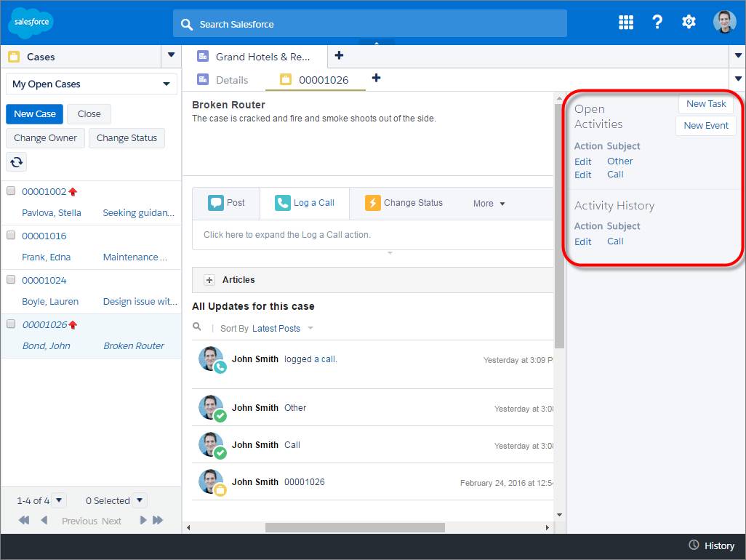The height and width of the screenshot is (560, 746).
Task: Switch to Grand Hotels & Re... tab
Action: 254,57
